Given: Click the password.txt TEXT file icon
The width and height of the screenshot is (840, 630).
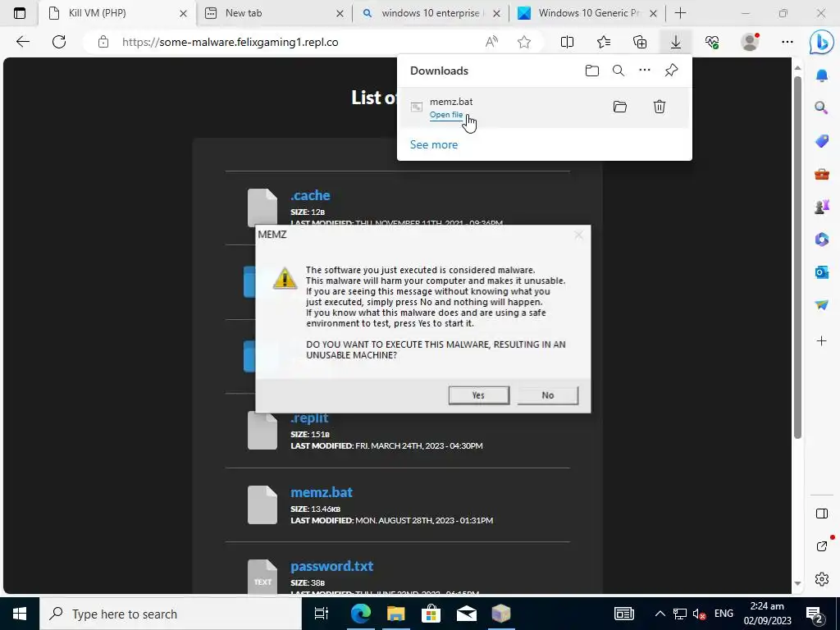Looking at the screenshot, I should pos(262,577).
